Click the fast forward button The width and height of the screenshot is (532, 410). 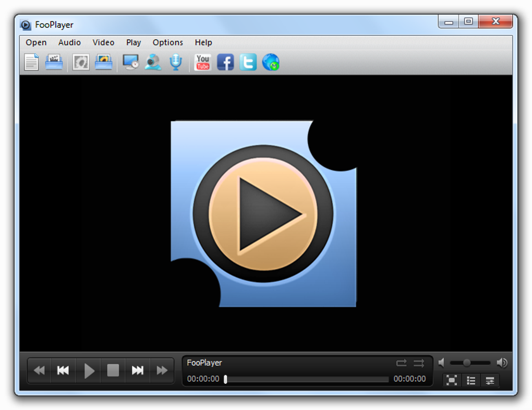tap(162, 370)
